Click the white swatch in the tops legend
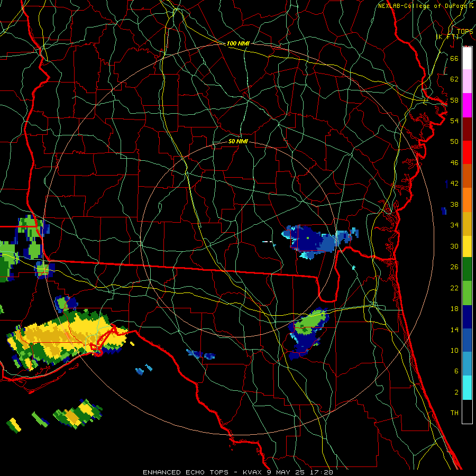This screenshot has width=476, height=476. point(467,58)
